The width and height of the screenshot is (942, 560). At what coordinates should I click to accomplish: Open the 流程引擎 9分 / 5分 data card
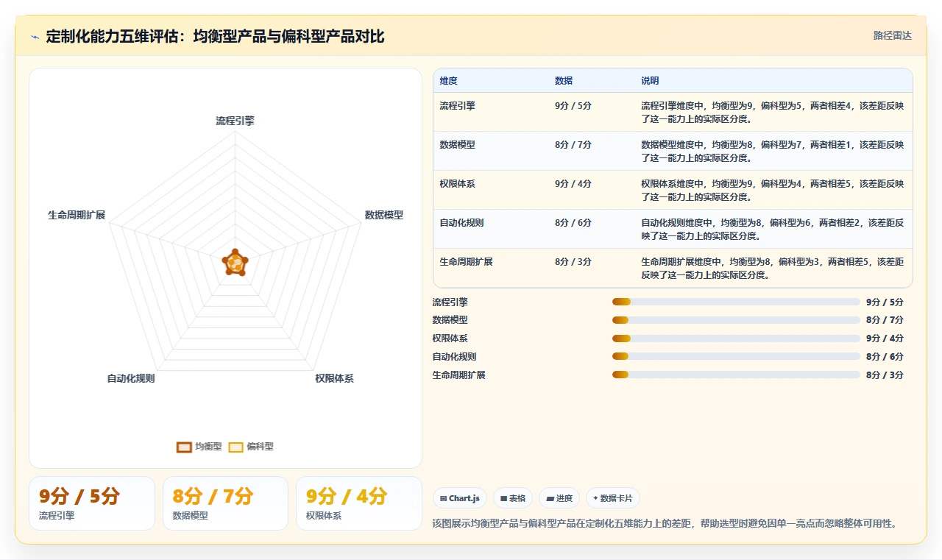coord(92,503)
